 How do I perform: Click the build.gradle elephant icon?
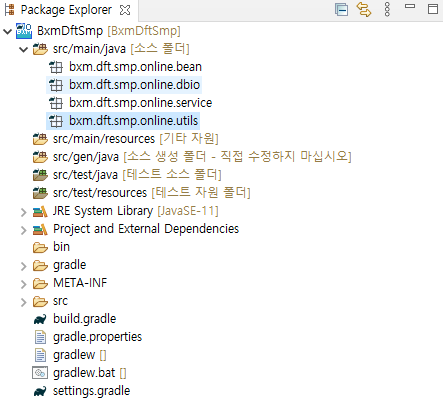coord(40,320)
